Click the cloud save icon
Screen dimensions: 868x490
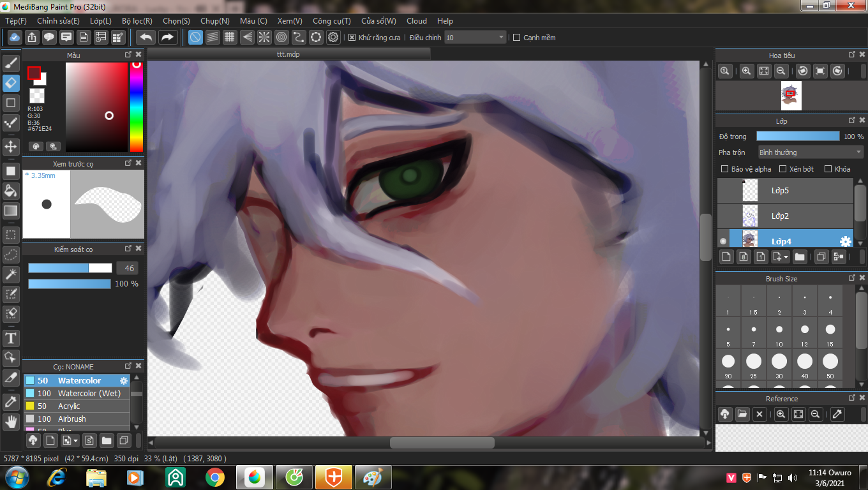[15, 37]
